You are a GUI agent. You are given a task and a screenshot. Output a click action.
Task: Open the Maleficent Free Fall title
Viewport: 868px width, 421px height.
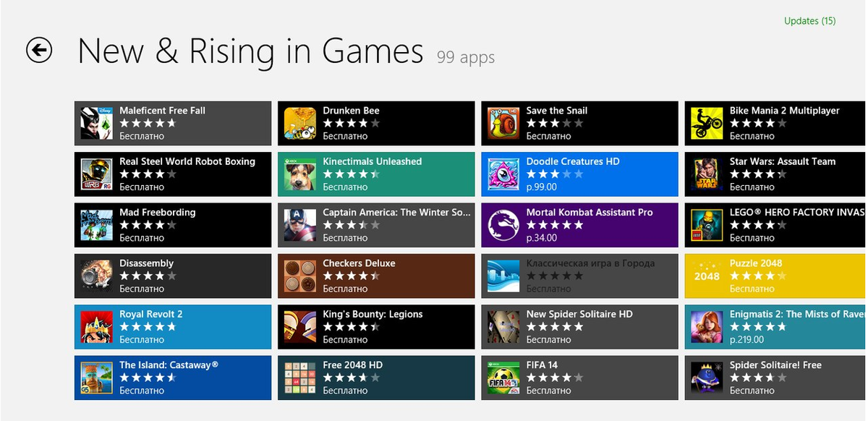click(x=162, y=111)
